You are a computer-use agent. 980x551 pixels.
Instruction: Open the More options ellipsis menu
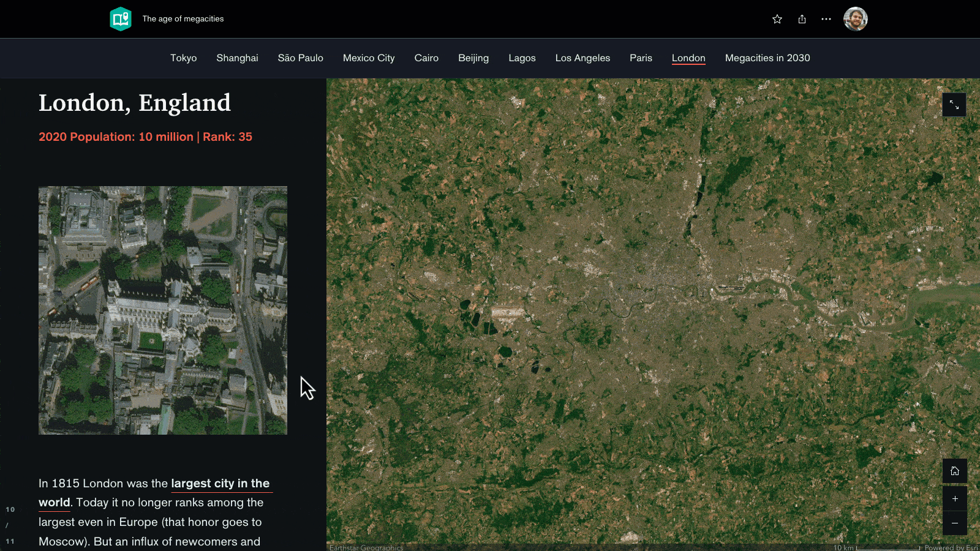click(x=826, y=19)
